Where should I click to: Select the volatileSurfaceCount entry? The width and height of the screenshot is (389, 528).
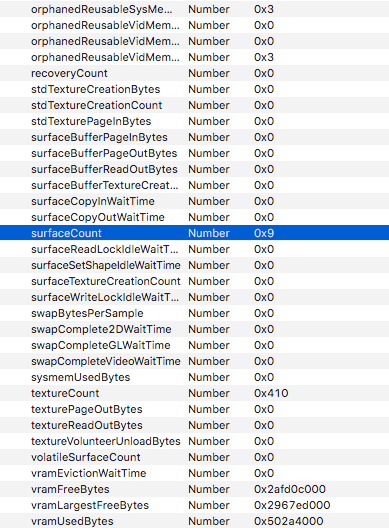point(194,457)
